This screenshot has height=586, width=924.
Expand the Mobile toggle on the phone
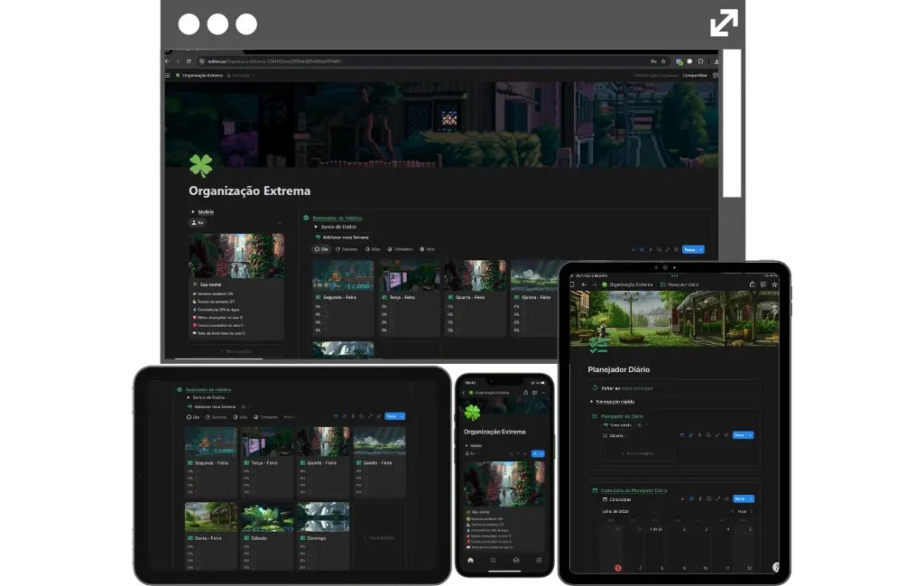(x=467, y=446)
